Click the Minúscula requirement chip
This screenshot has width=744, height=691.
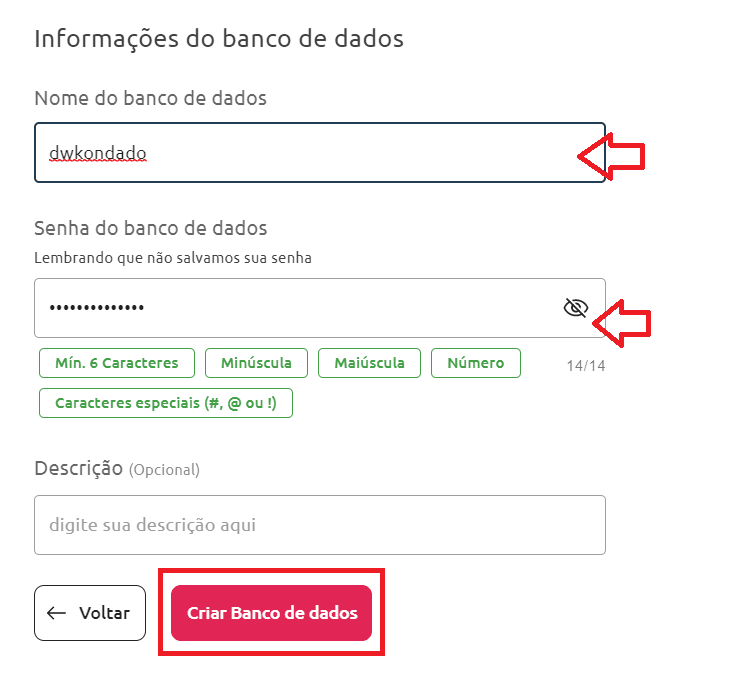255,363
